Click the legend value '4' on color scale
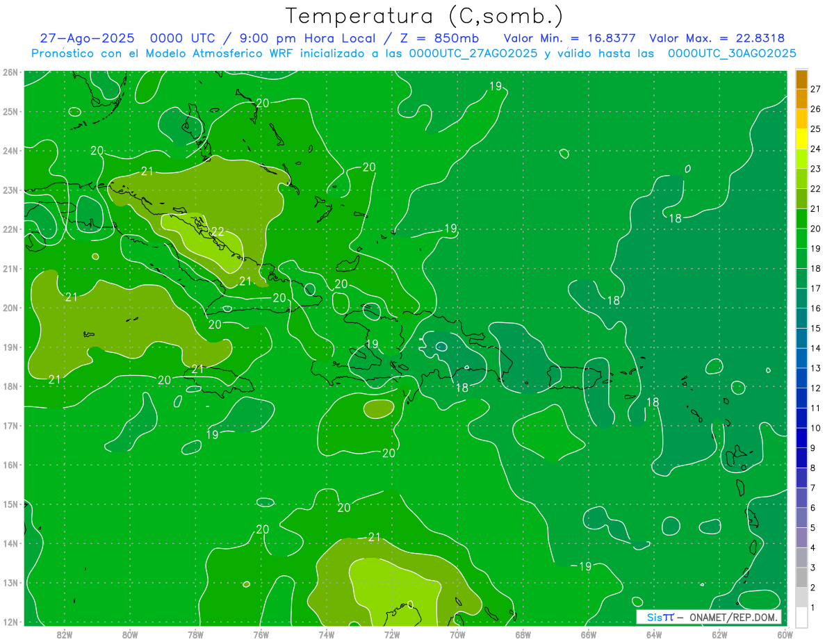 point(813,547)
